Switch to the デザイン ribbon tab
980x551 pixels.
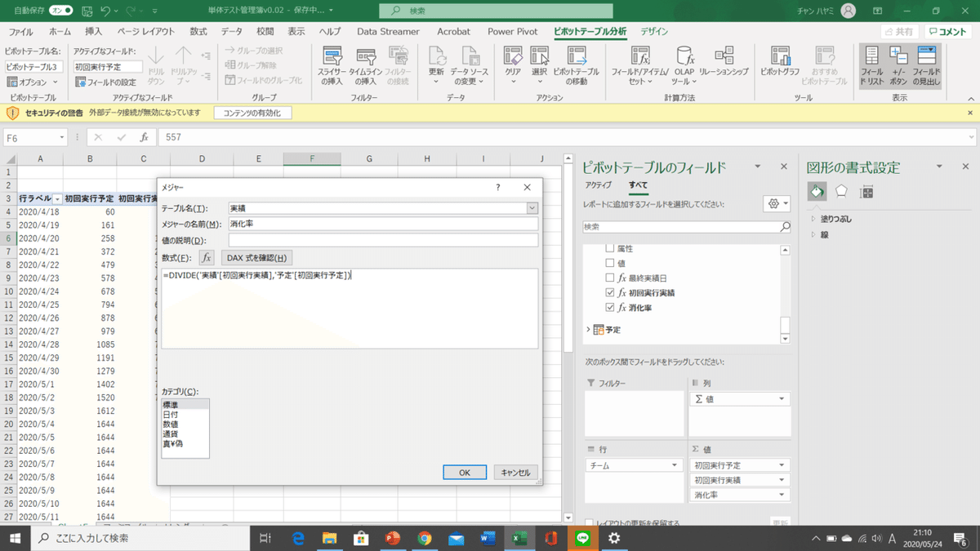654,32
